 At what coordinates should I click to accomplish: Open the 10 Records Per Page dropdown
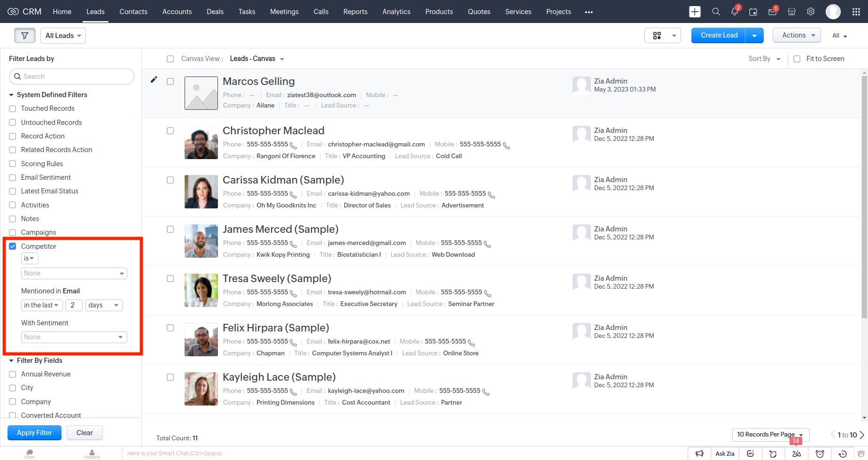(770, 435)
